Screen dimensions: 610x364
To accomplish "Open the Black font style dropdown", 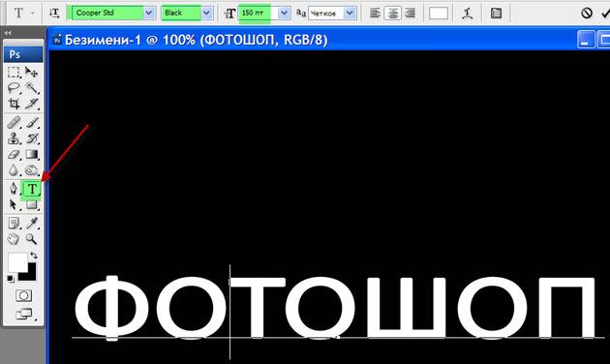I will click(x=206, y=13).
